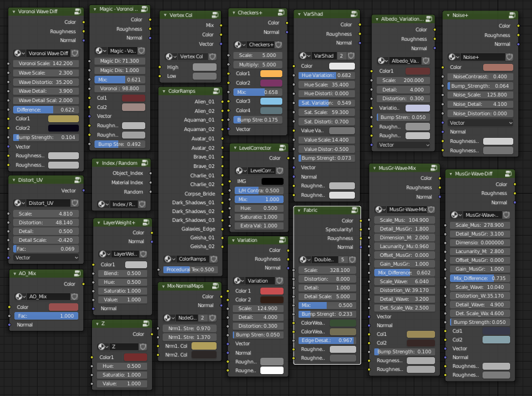Viewport: 532px width, 396px height.
Task: Click the red Color1 swatch on the Z node
Action: tap(136, 357)
